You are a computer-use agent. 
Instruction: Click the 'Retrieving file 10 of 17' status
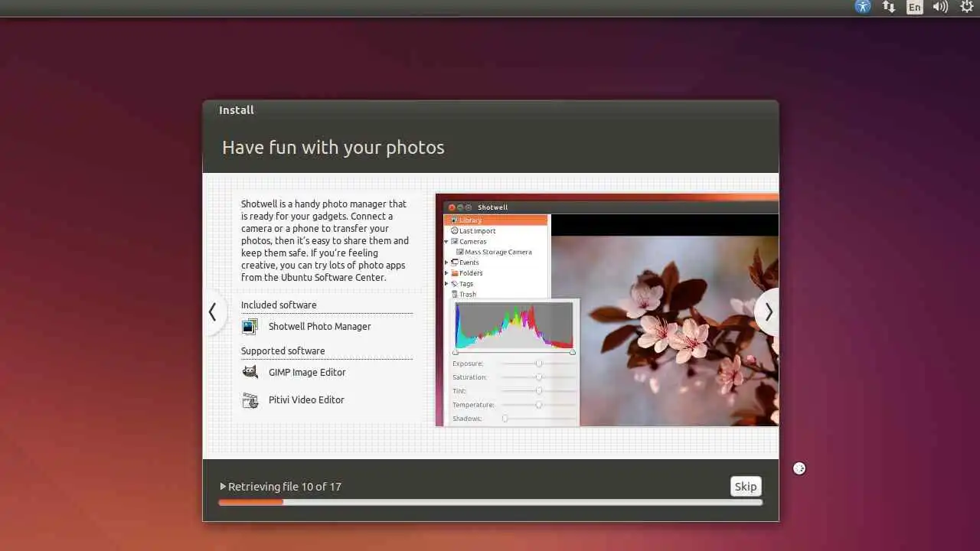click(x=285, y=487)
